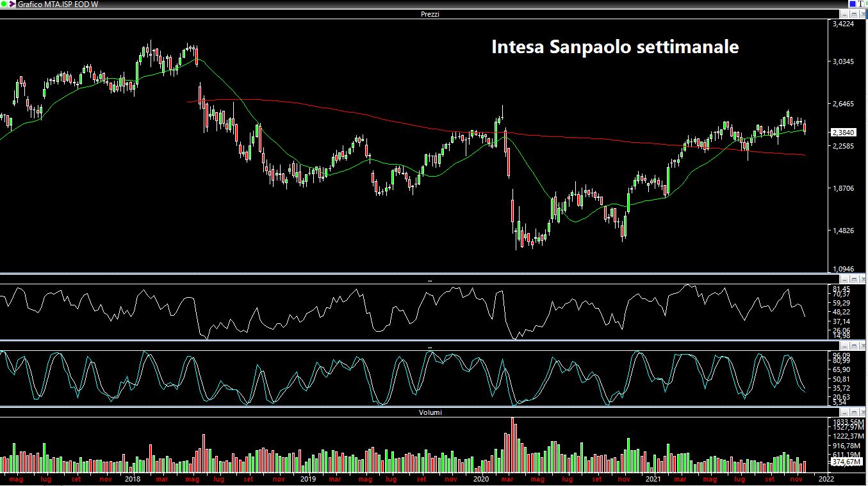Minimize the stochastic oscillator panel
This screenshot has height=486, width=868.
point(844,346)
